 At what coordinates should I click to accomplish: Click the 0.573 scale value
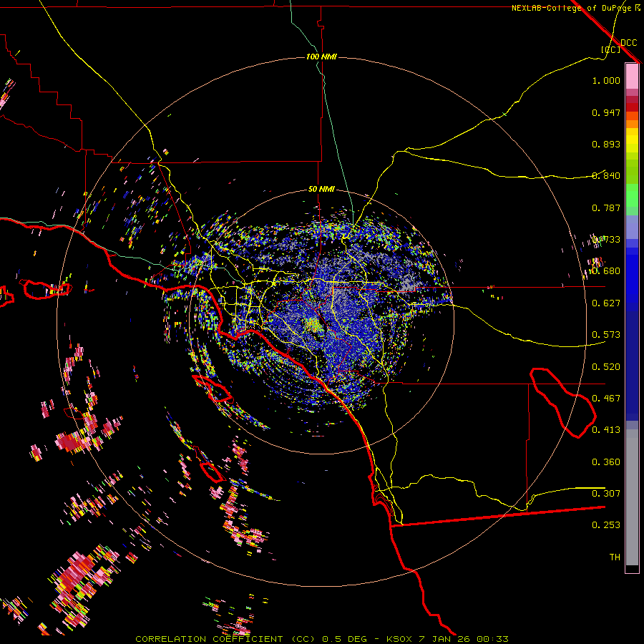[x=606, y=335]
